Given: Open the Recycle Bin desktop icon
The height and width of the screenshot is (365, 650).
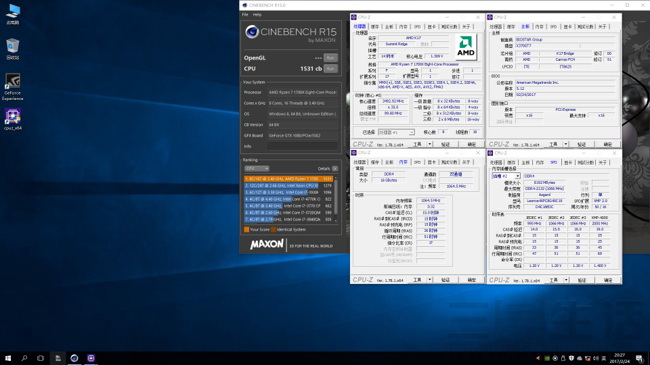Looking at the screenshot, I should pyautogui.click(x=13, y=49).
